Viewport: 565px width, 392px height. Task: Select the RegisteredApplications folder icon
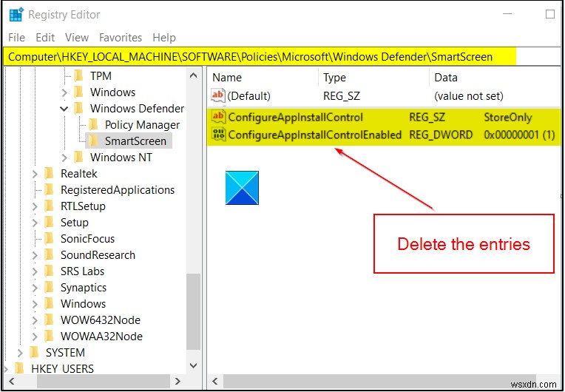coord(49,190)
